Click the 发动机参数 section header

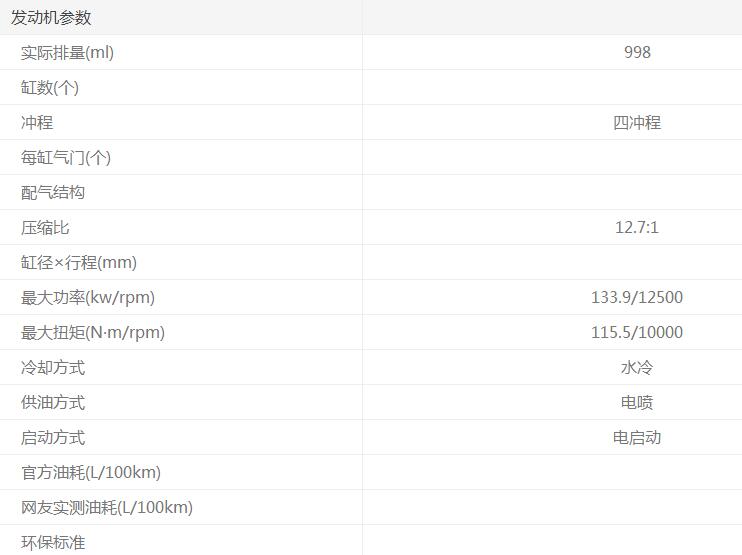click(51, 17)
